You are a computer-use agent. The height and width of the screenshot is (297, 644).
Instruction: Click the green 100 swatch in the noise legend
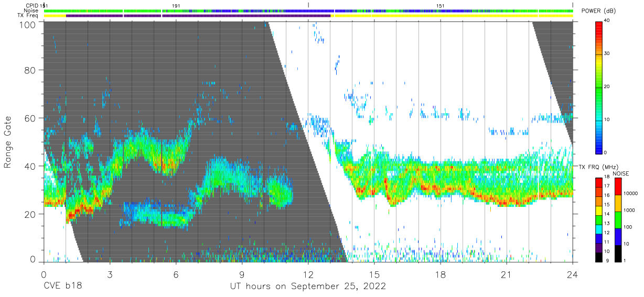click(618, 219)
